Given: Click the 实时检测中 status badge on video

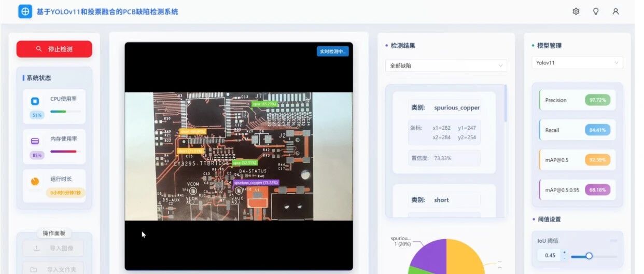Looking at the screenshot, I should [332, 51].
